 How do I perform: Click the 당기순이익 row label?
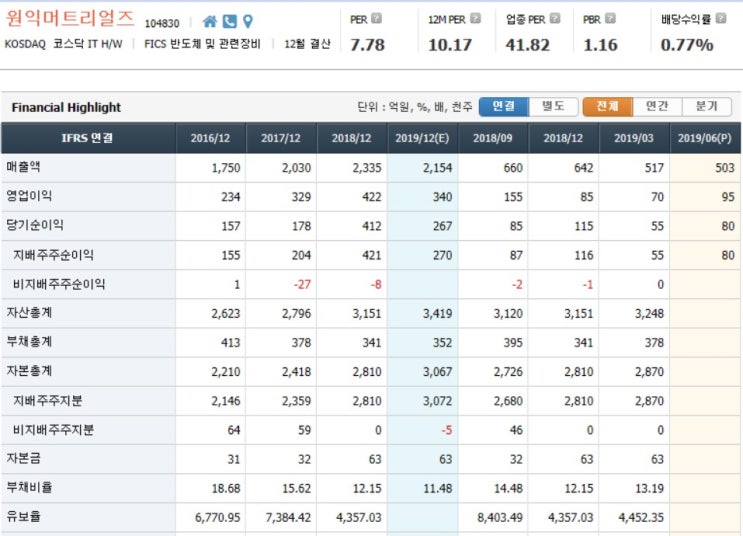click(x=35, y=225)
